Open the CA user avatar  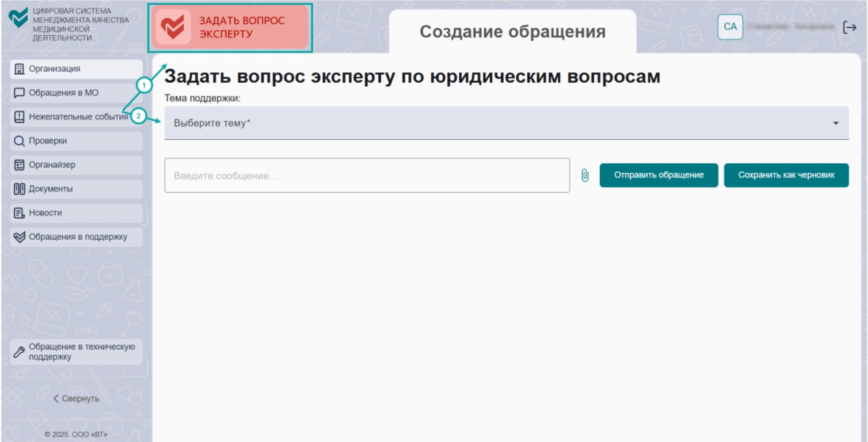[x=730, y=27]
